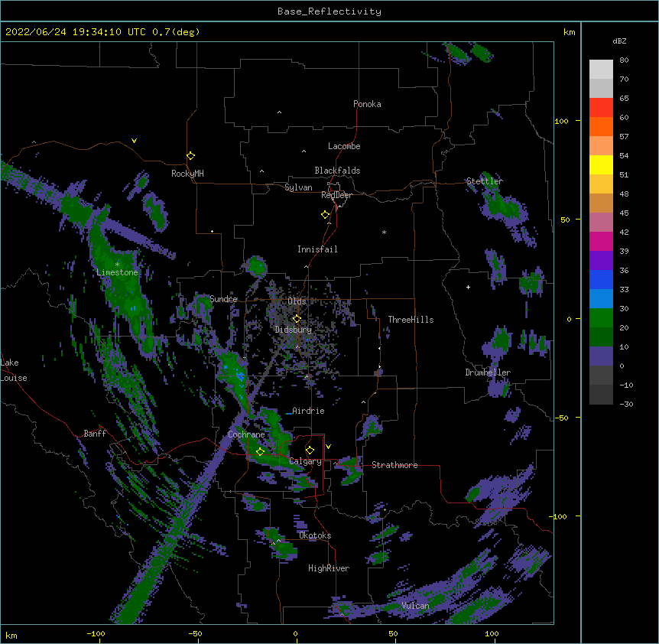Click the yellow station marker near RockyMH
659x644 pixels.
(190, 156)
